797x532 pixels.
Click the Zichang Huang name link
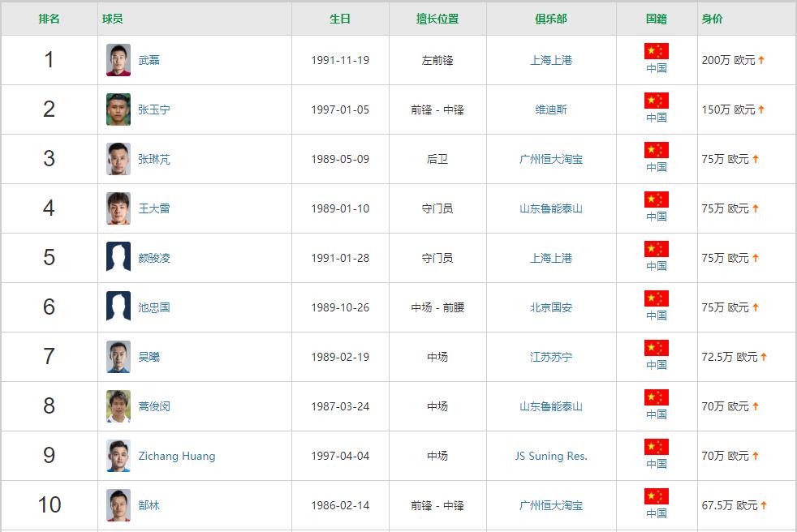(x=176, y=456)
